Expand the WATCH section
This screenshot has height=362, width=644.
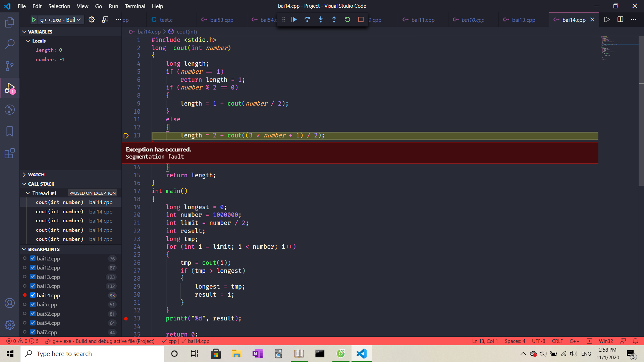(x=36, y=175)
